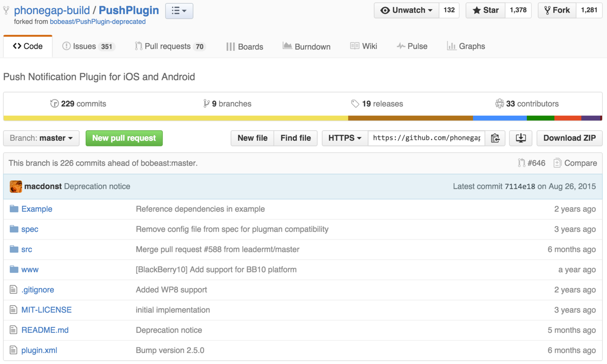Screen dimensions: 607x364
Task: Open the Branch: master dropdown
Action: pyautogui.click(x=41, y=138)
